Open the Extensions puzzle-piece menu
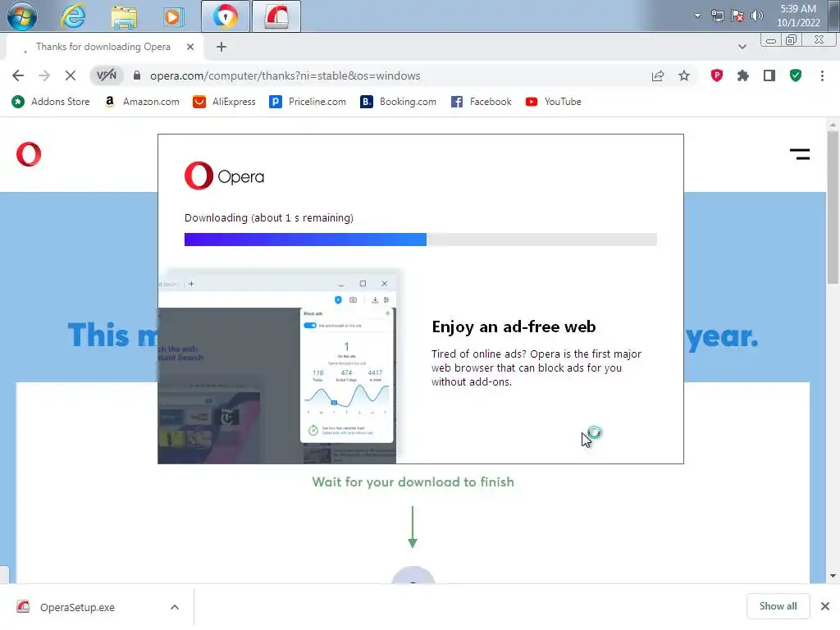 click(743, 75)
